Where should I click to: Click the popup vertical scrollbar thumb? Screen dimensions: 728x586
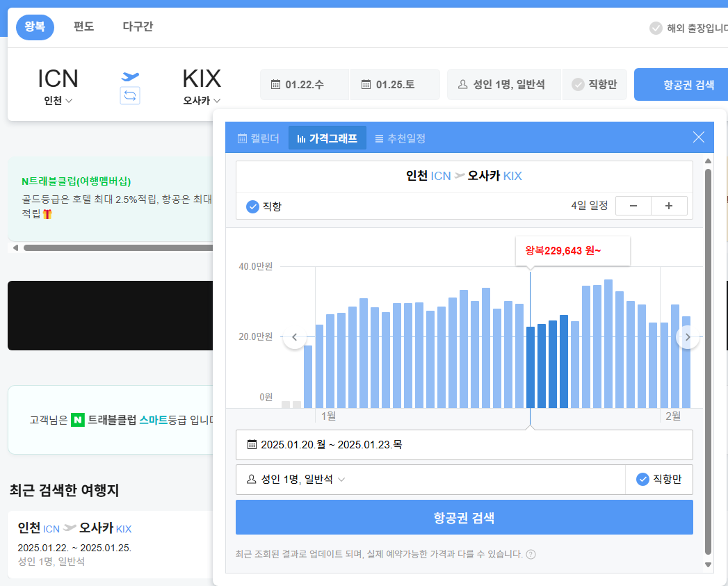coord(708,361)
